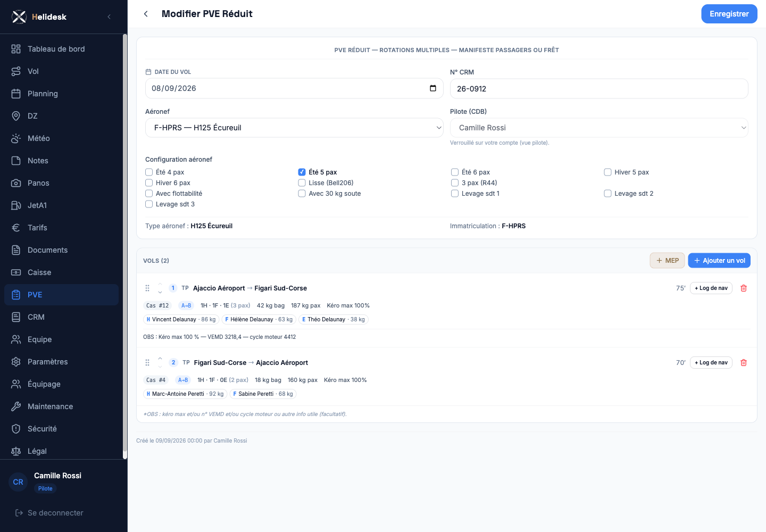This screenshot has height=532, width=766.
Task: Click the Ajouter un vol button
Action: (719, 261)
